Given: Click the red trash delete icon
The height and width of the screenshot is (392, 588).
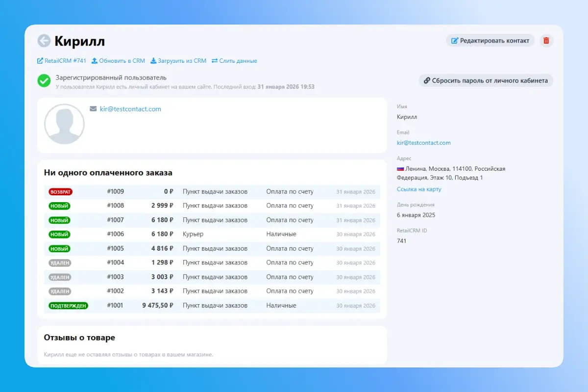Looking at the screenshot, I should 546,41.
